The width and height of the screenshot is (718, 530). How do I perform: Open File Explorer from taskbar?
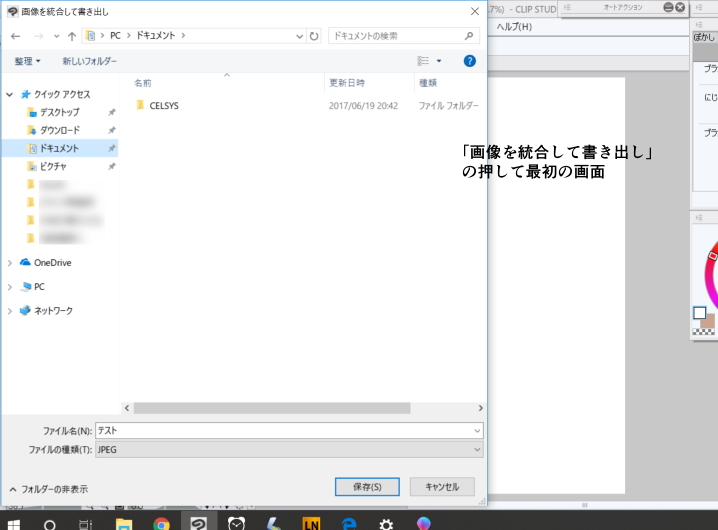(x=124, y=525)
